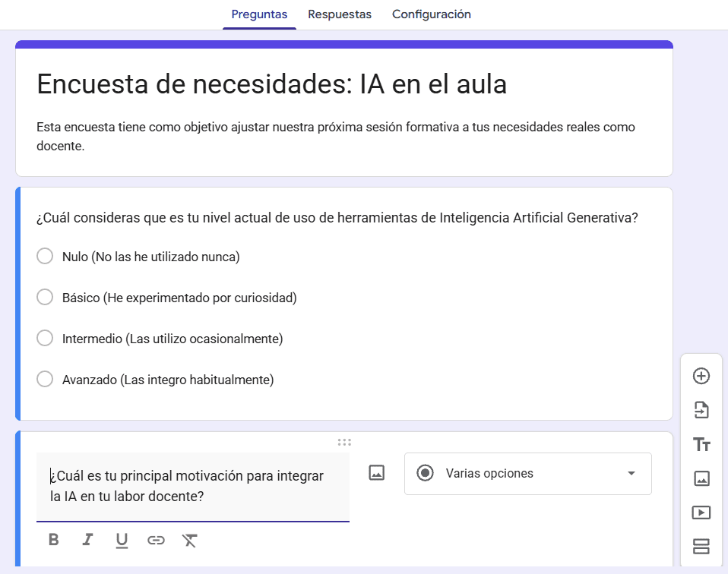
Task: Remove formatting from question text
Action: (x=189, y=540)
